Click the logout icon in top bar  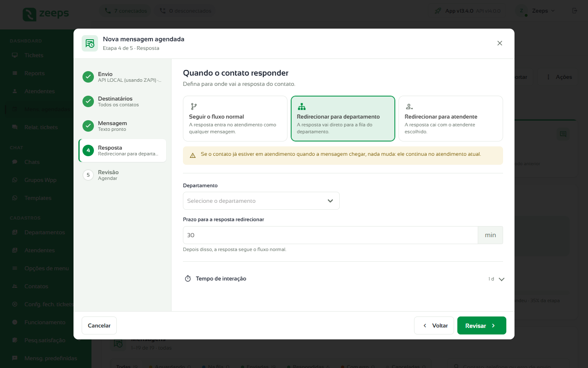click(x=575, y=11)
